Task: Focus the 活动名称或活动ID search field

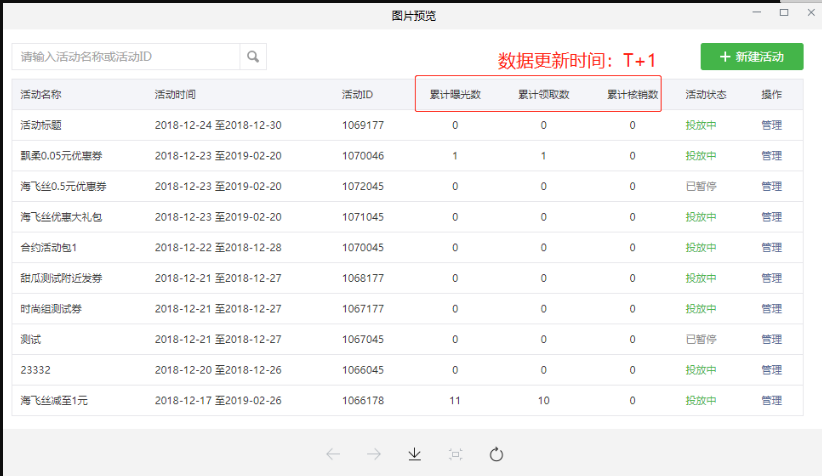Action: coord(126,57)
